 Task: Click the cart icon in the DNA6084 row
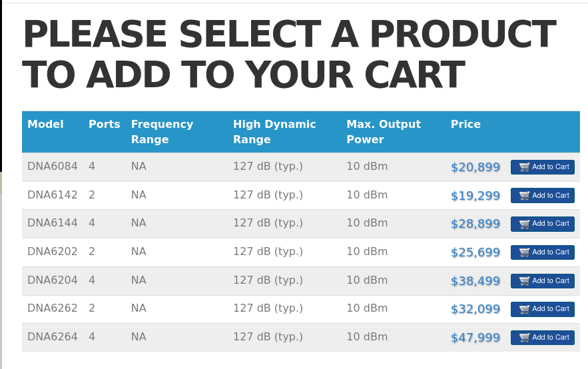[x=524, y=167]
